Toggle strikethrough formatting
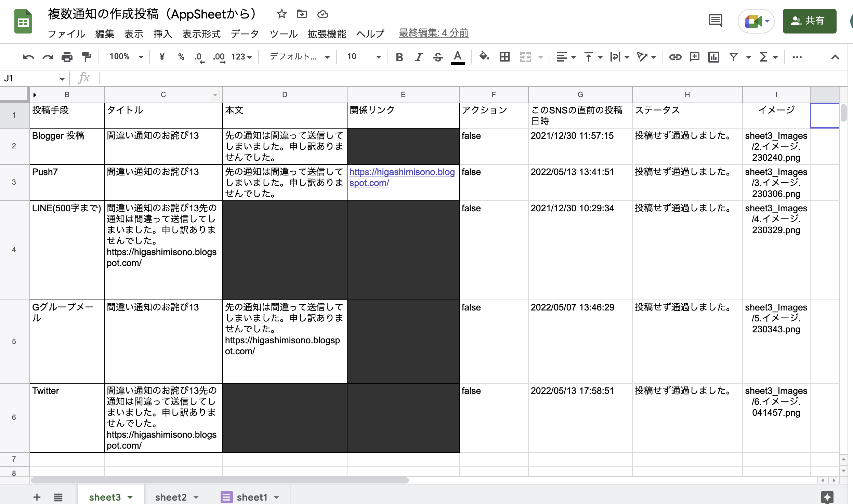853x504 pixels. click(x=438, y=57)
